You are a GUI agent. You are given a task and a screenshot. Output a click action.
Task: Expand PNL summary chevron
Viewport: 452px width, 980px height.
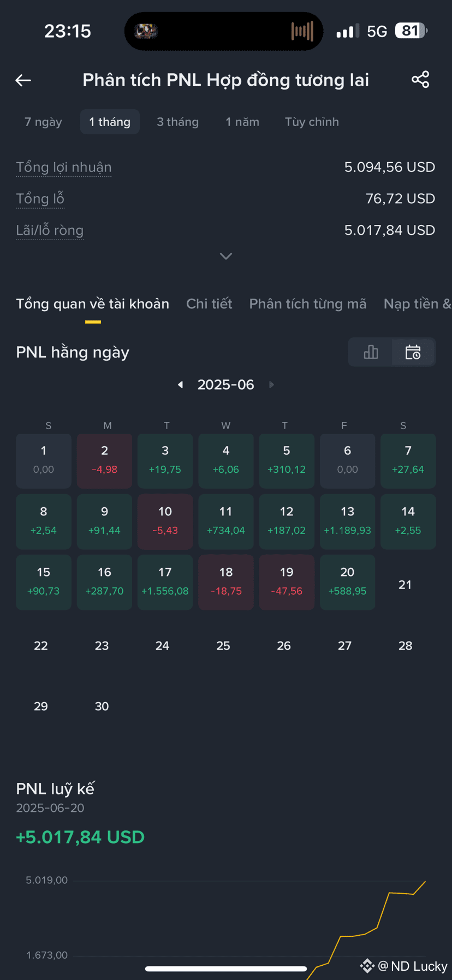pos(226,256)
